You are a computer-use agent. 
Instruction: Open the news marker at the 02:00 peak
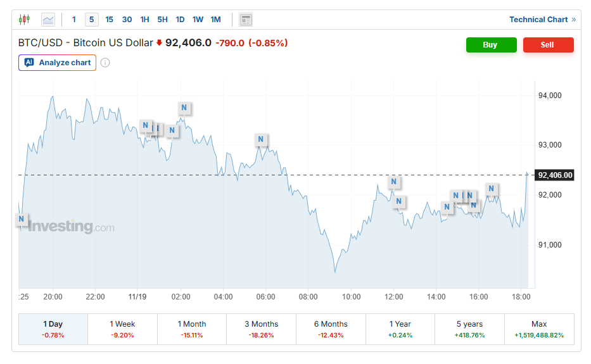tap(184, 108)
